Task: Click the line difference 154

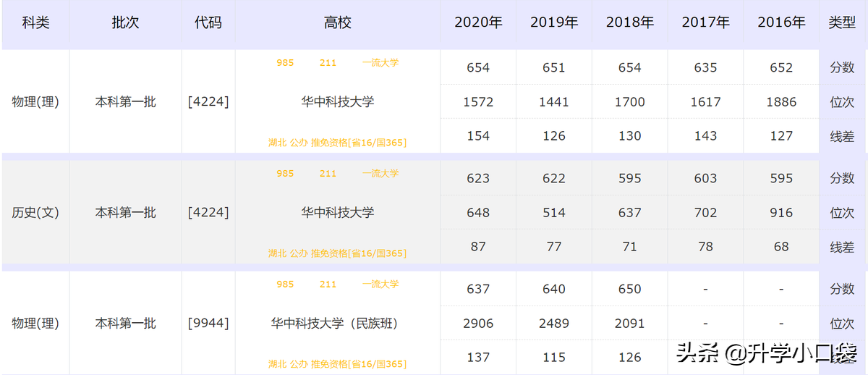Action: click(478, 136)
